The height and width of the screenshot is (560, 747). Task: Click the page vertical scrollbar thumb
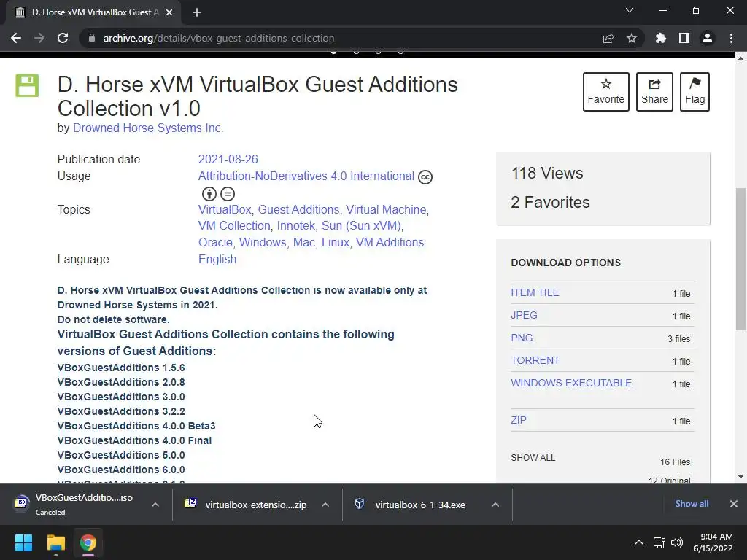click(x=740, y=259)
